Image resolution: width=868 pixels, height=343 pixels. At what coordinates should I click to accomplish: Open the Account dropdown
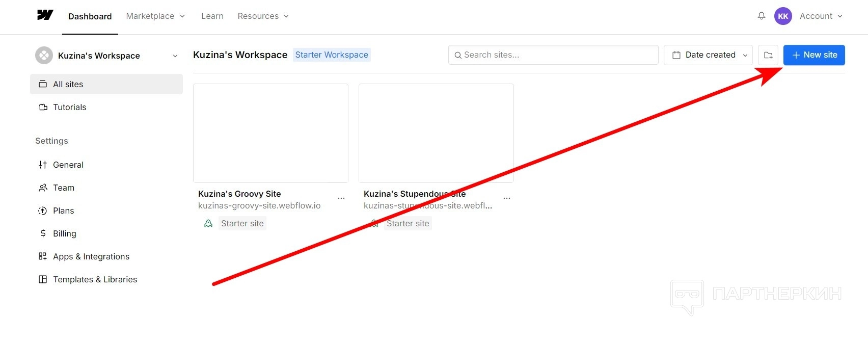click(821, 16)
